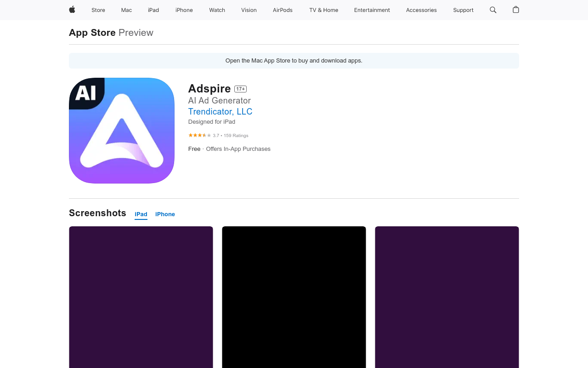
Task: Click the Apple logo icon
Action: [x=72, y=10]
